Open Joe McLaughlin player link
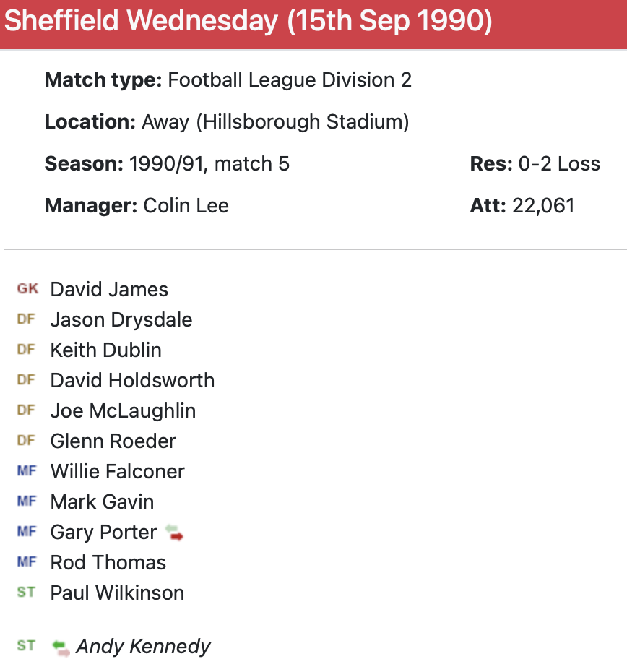The height and width of the screenshot is (672, 627). pos(123,411)
